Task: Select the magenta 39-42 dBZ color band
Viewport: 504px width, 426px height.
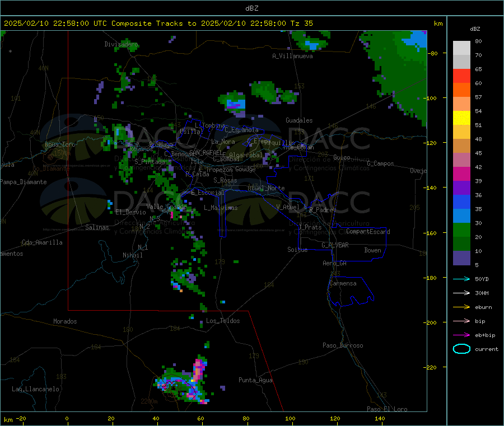Action: pos(461,174)
